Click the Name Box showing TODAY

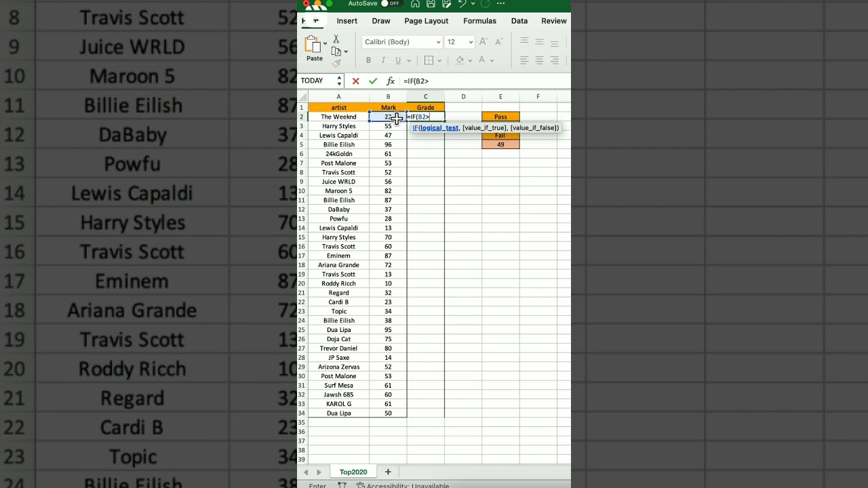click(x=321, y=81)
